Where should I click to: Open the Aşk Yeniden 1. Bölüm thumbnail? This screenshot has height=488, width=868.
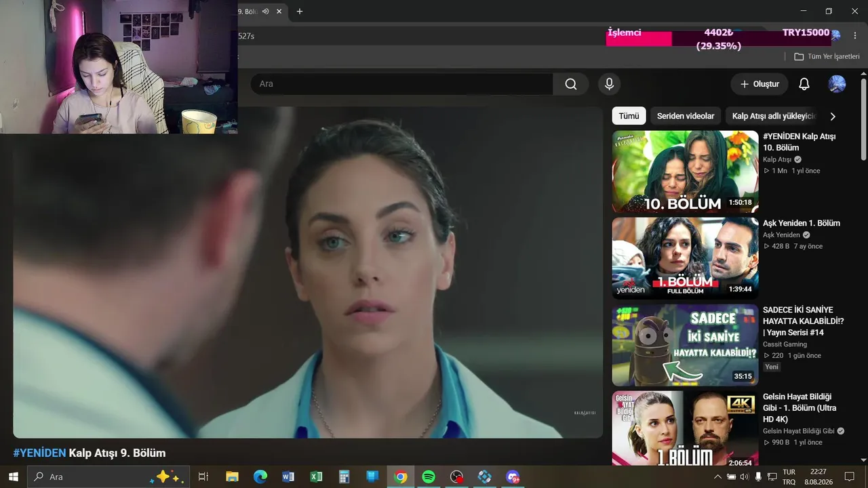tap(685, 258)
